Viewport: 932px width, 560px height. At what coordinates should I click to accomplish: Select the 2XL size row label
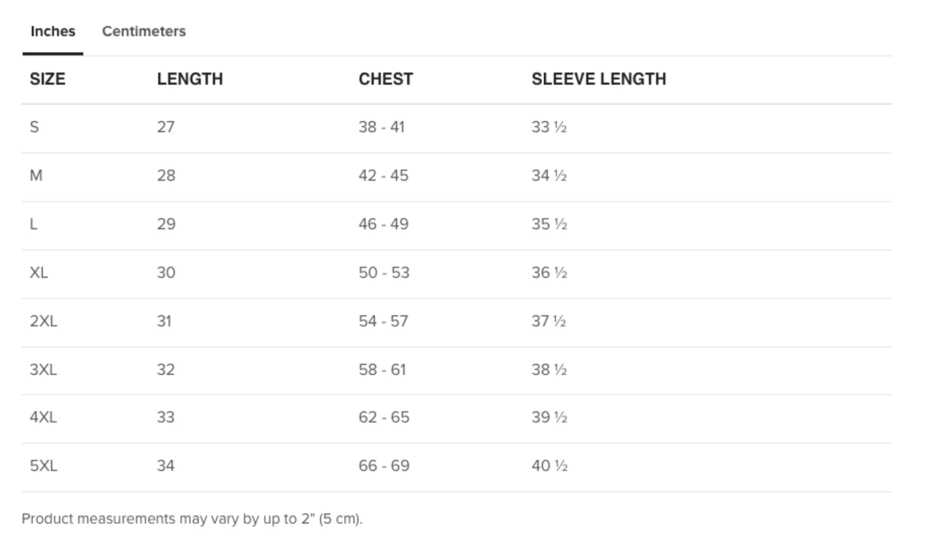click(x=43, y=321)
